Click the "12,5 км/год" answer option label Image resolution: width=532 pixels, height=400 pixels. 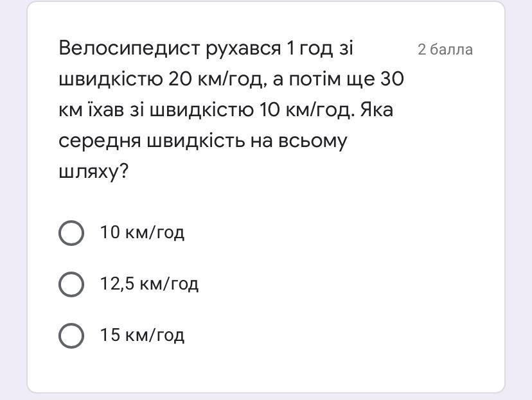pyautogui.click(x=149, y=284)
